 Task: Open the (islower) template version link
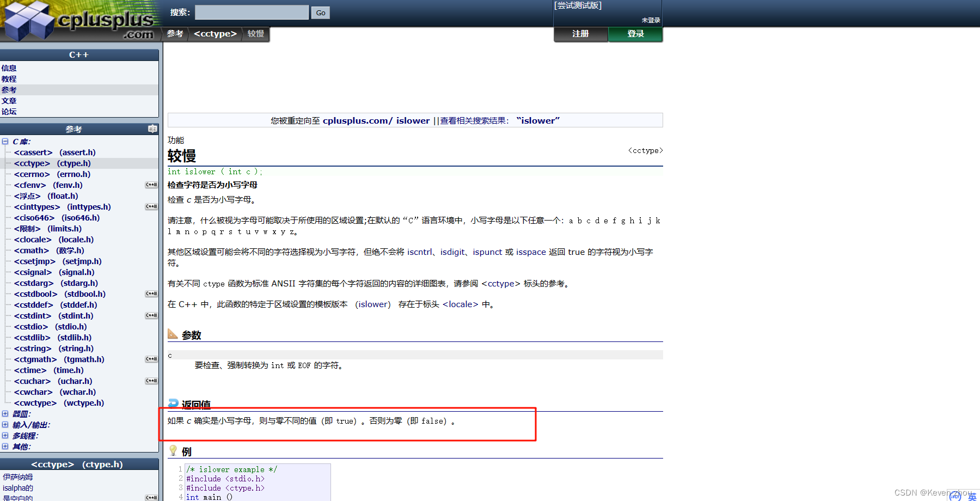[x=373, y=304]
